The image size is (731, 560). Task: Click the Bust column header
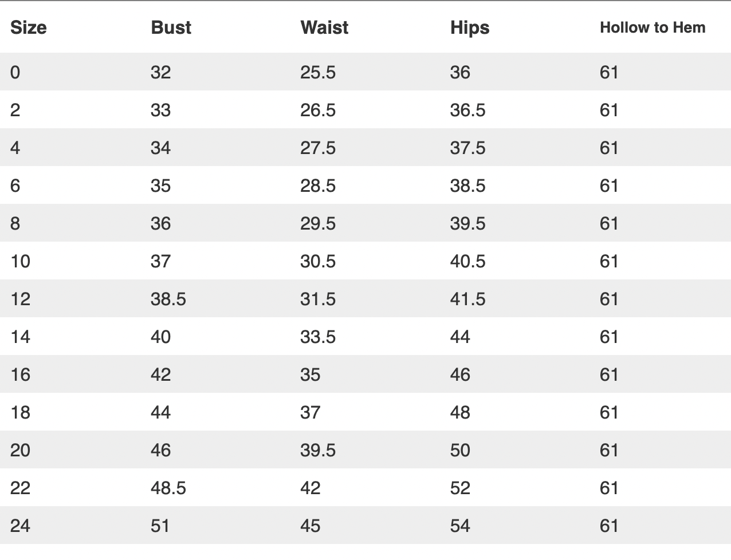171,27
